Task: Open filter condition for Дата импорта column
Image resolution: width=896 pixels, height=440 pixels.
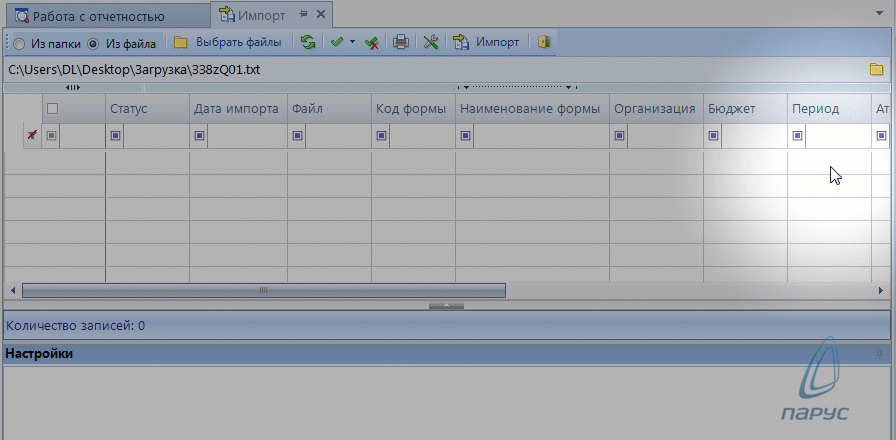Action: (199, 136)
